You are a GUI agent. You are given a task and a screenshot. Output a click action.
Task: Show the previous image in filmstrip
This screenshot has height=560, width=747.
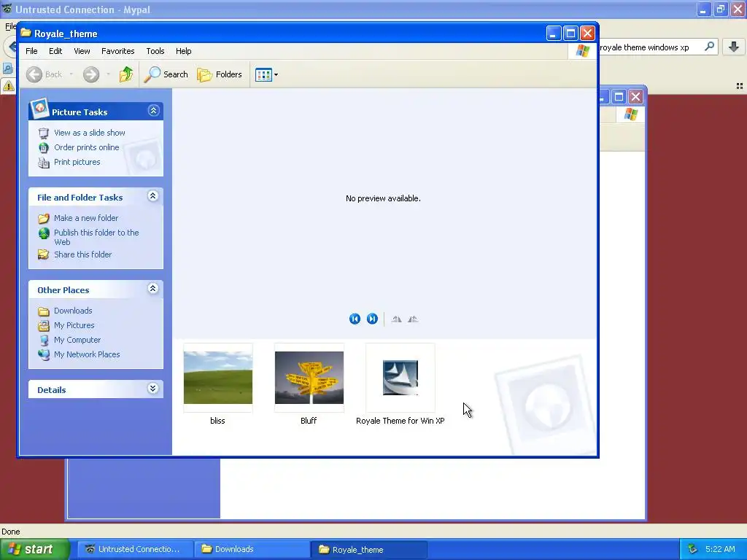355,319
